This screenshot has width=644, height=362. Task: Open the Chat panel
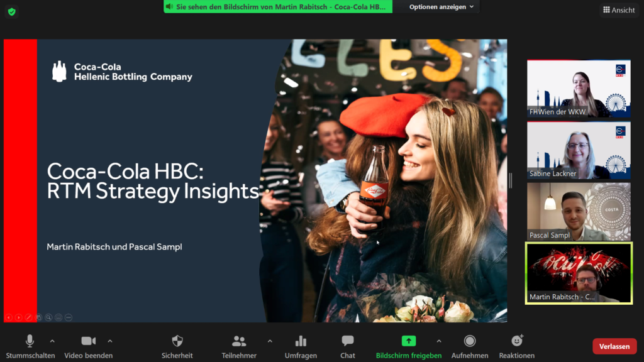(347, 347)
